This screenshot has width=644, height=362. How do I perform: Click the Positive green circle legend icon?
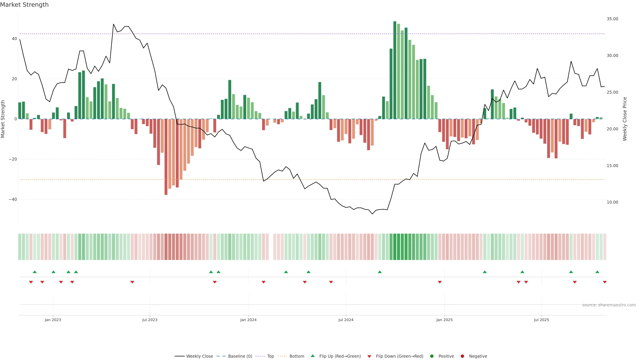click(x=432, y=356)
